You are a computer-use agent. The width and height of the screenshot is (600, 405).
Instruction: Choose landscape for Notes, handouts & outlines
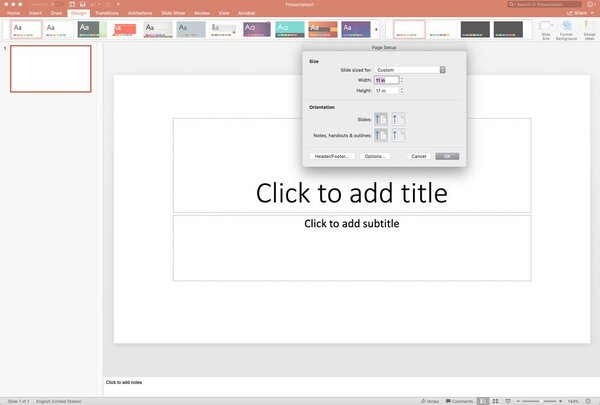coord(399,135)
